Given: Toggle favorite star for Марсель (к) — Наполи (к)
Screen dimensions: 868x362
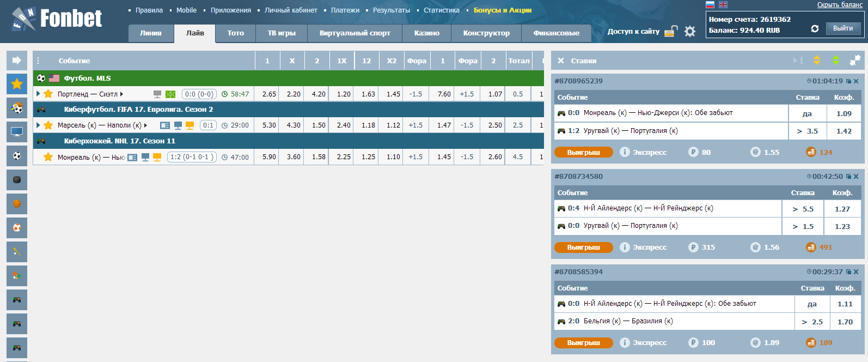Looking at the screenshot, I should tap(48, 125).
